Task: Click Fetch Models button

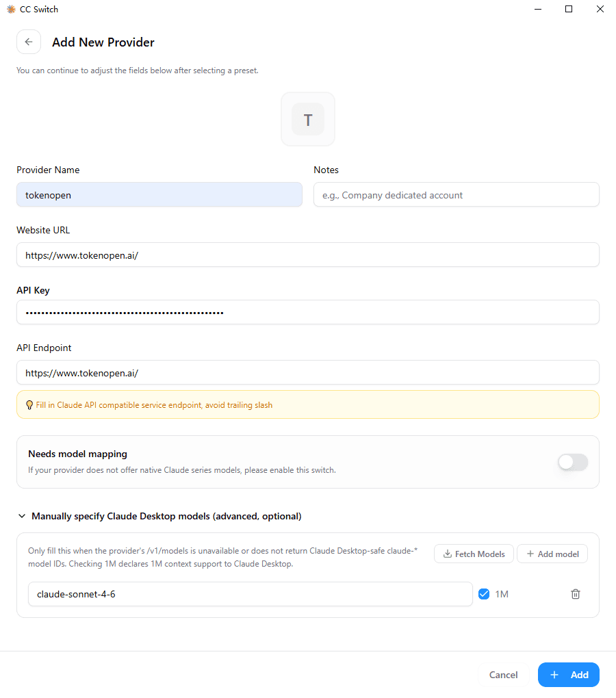Action: pos(474,554)
